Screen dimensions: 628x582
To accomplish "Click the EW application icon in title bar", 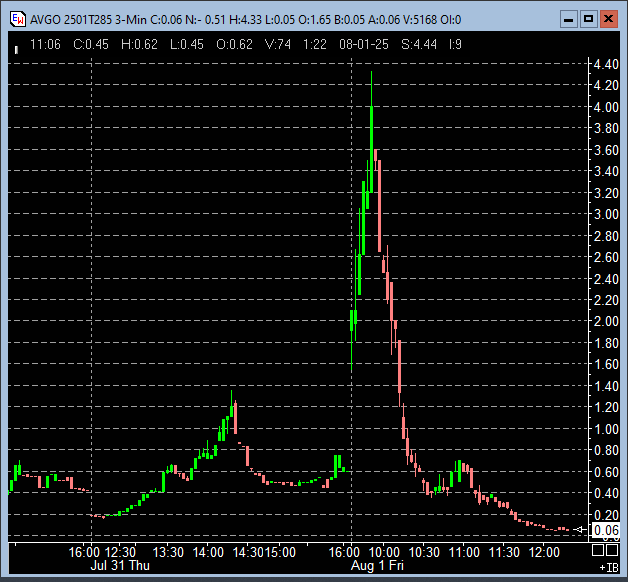I will [x=18, y=19].
